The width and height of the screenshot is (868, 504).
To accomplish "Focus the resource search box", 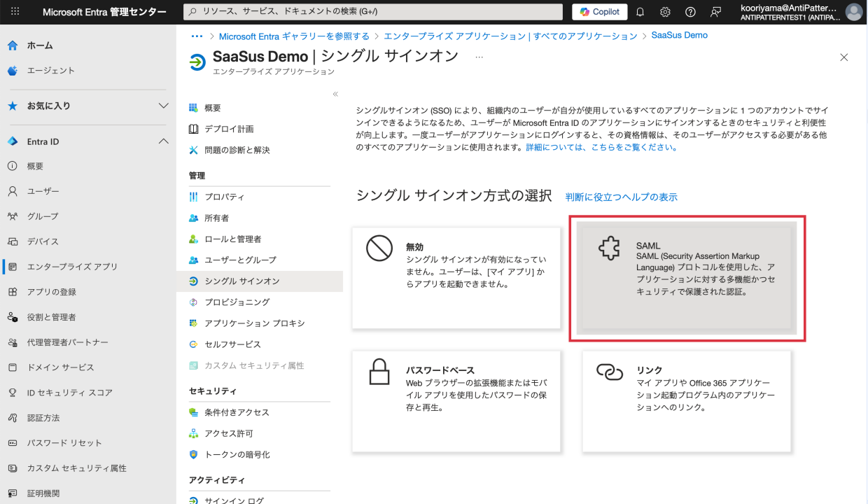I will pyautogui.click(x=372, y=12).
